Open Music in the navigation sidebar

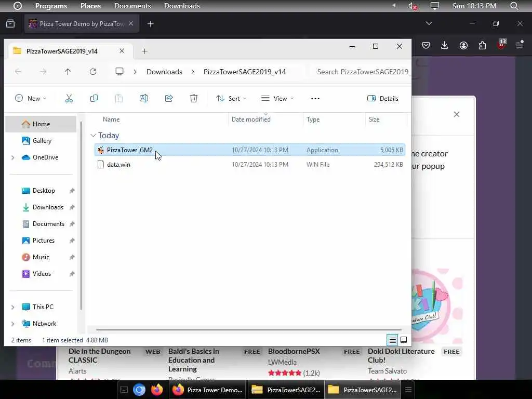[x=41, y=257]
